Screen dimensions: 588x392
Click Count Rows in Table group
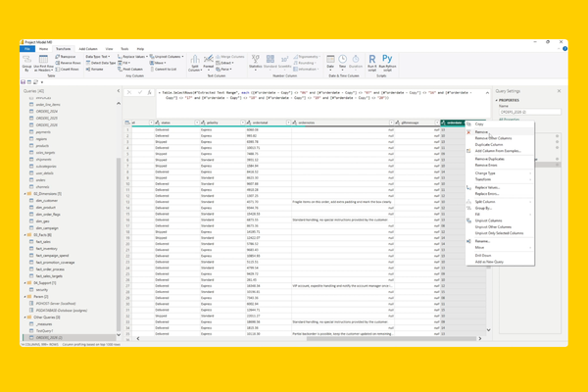coord(67,70)
